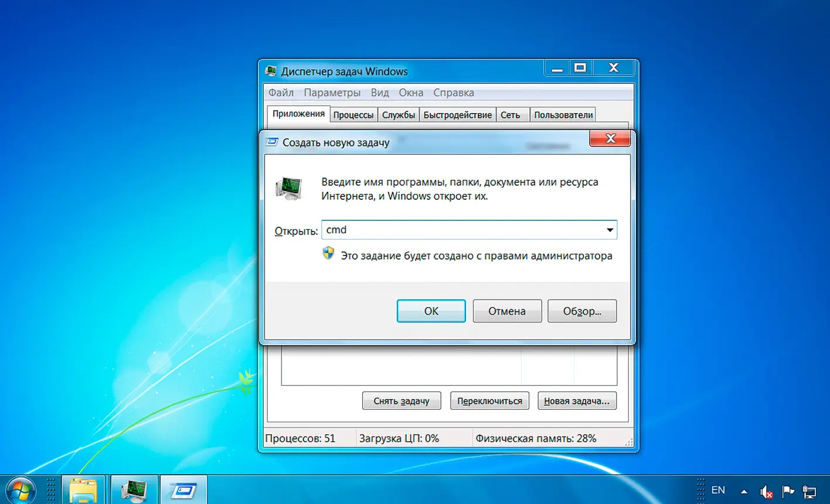Click the Task Manager resize grip corner

point(629,441)
